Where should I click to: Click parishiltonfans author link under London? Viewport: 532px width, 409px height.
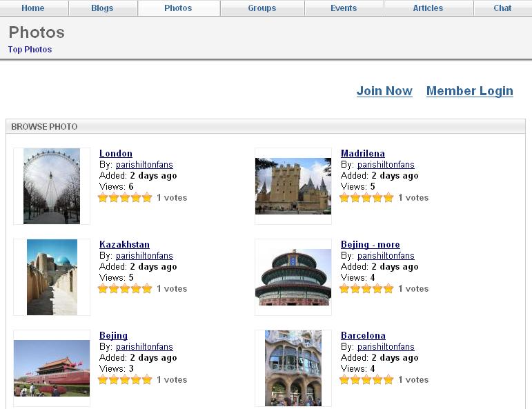[144, 165]
